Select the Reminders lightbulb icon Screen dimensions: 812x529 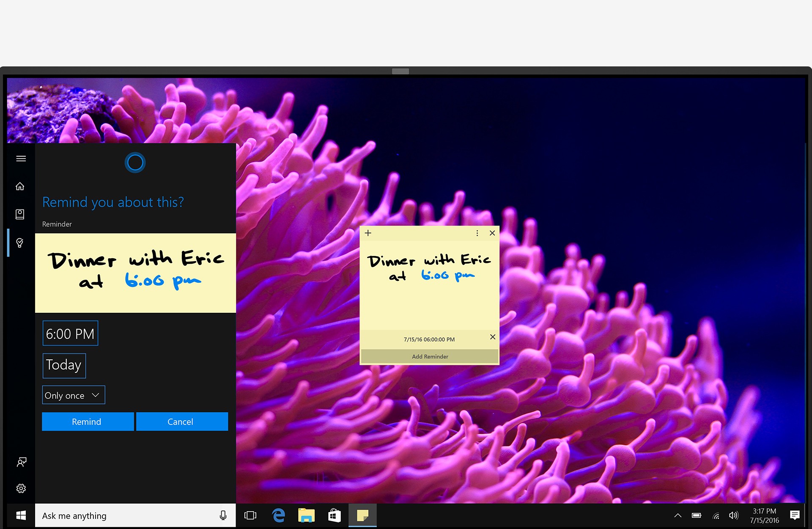20,242
